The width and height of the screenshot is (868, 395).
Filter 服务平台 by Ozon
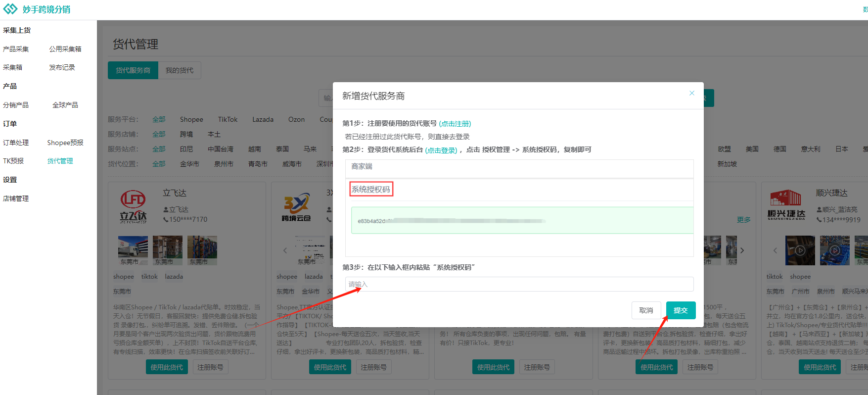(x=296, y=119)
